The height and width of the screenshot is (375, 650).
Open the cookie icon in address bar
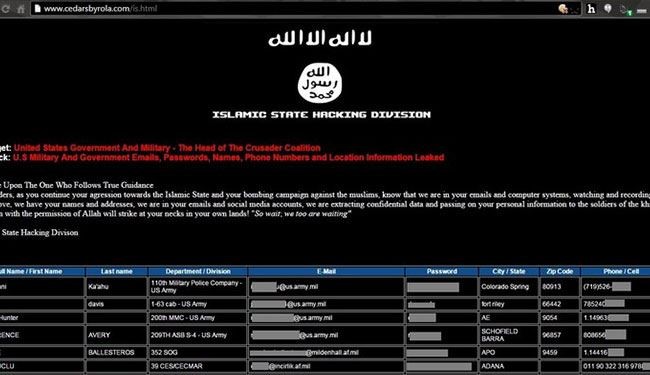tap(563, 9)
